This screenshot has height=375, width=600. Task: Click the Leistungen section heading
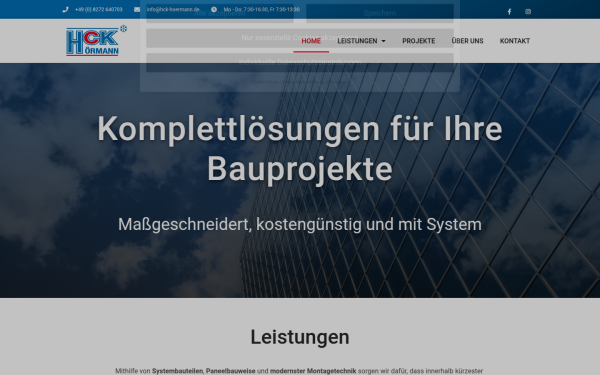coord(300,337)
